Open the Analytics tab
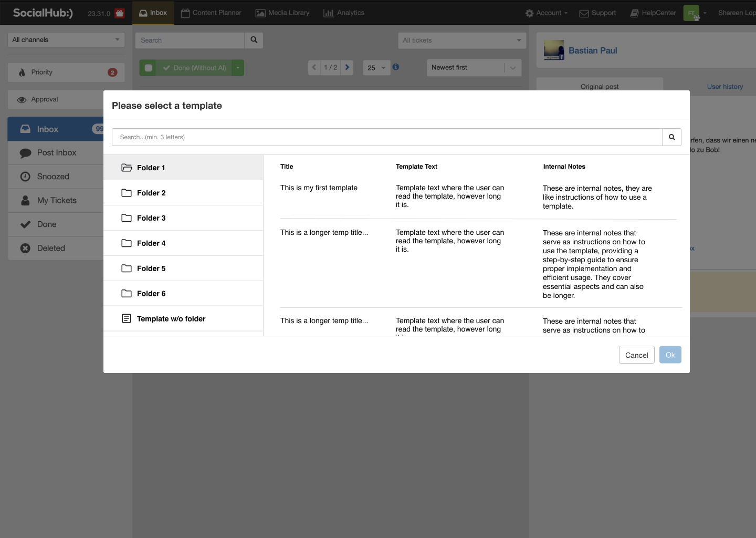 [344, 13]
